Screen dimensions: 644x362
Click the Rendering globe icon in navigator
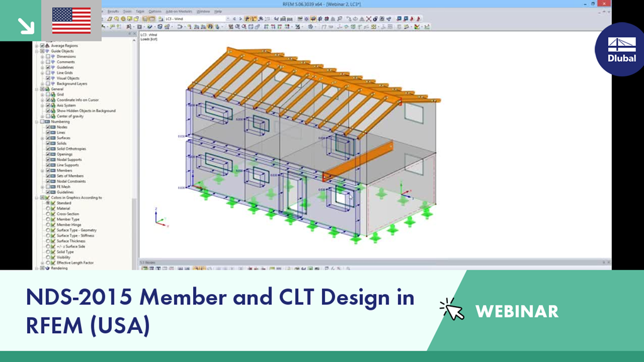47,268
